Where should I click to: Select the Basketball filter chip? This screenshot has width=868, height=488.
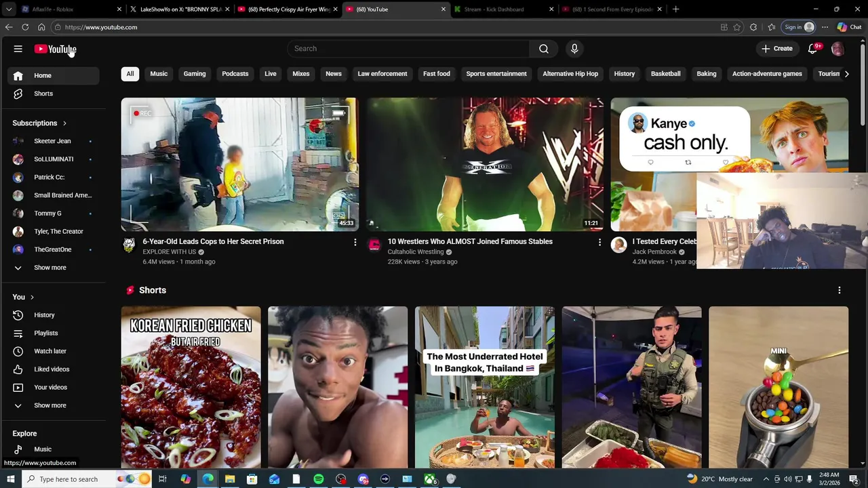click(x=666, y=74)
